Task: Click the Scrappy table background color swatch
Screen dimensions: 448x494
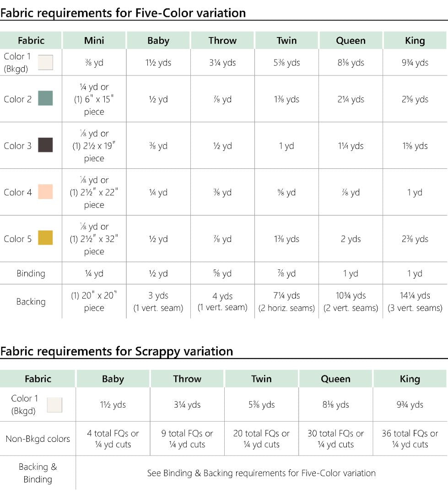Action: tap(54, 404)
